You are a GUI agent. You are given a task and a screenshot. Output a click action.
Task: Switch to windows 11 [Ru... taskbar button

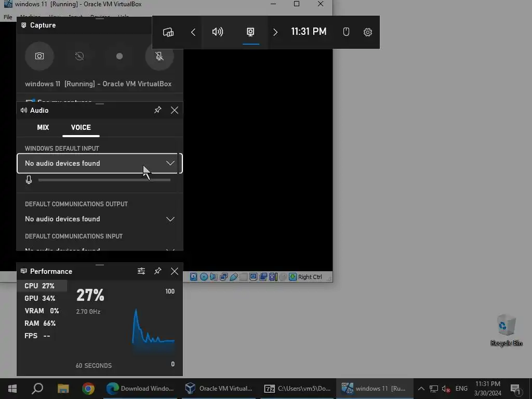coord(375,389)
